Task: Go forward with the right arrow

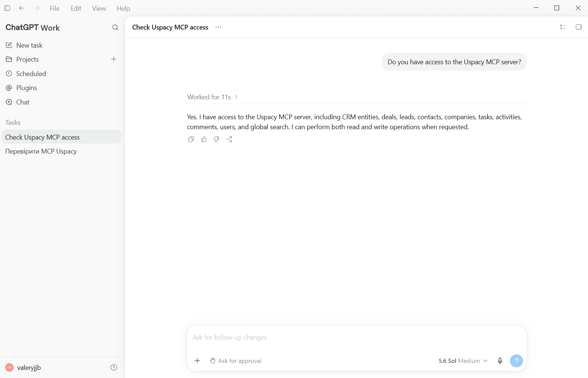Action: pos(37,8)
